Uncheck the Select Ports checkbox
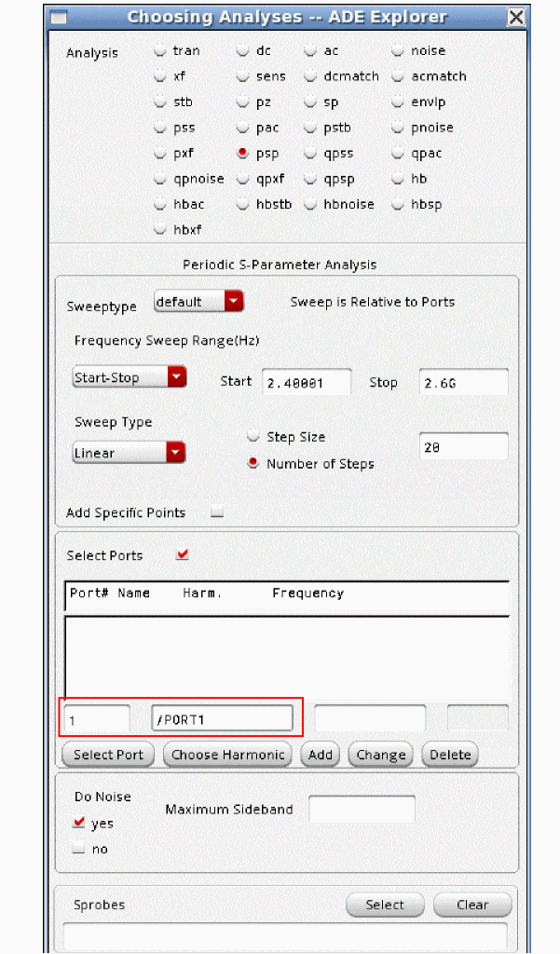Screen dimensions: 560x954 coord(183,555)
